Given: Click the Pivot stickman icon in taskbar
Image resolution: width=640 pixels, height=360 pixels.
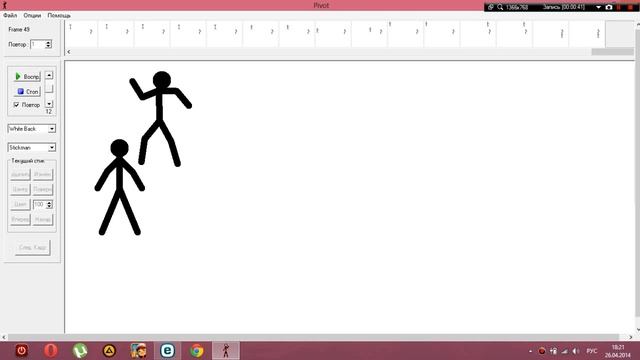Looking at the screenshot, I should tap(226, 351).
